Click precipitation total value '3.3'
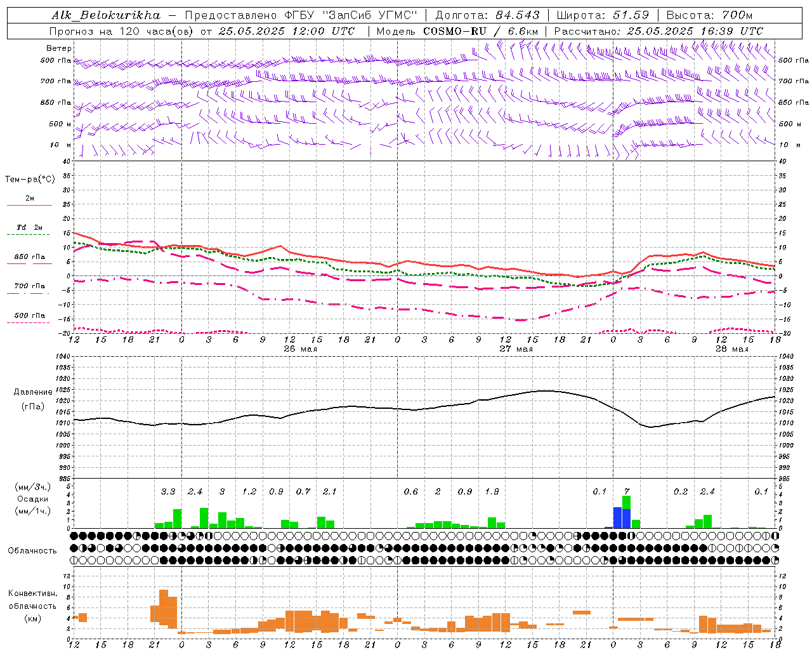812x650 pixels. (x=168, y=491)
